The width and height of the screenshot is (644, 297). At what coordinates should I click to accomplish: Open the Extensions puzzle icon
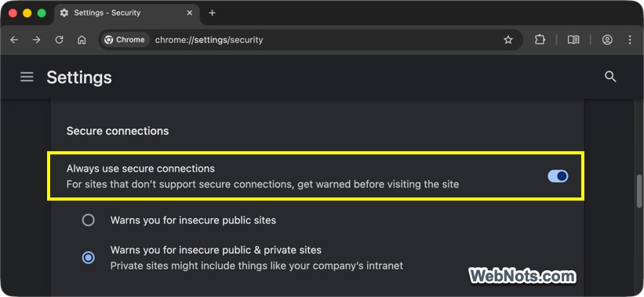coord(540,40)
